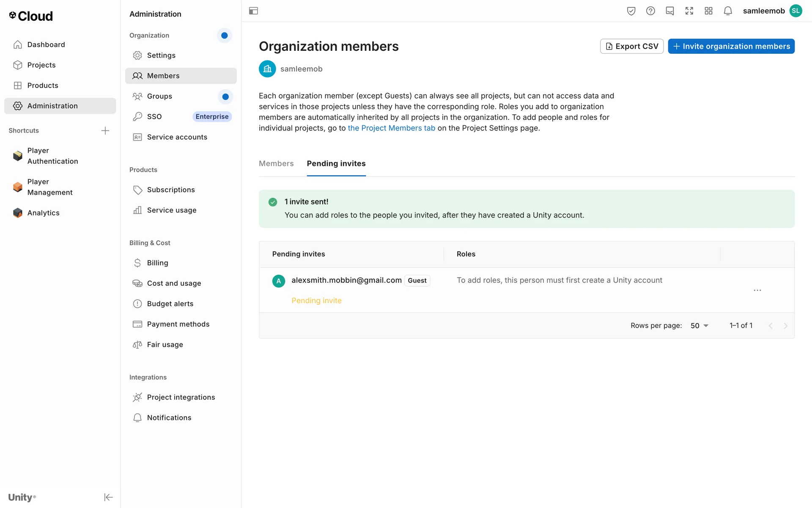The image size is (812, 508).
Task: Open the feedback chat icon in header
Action: 670,11
